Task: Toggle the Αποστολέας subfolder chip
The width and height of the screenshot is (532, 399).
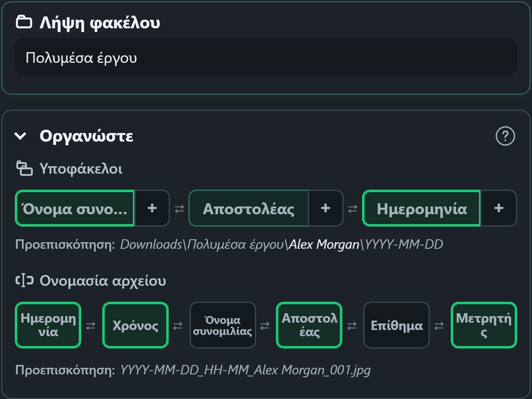Action: pyautogui.click(x=248, y=208)
